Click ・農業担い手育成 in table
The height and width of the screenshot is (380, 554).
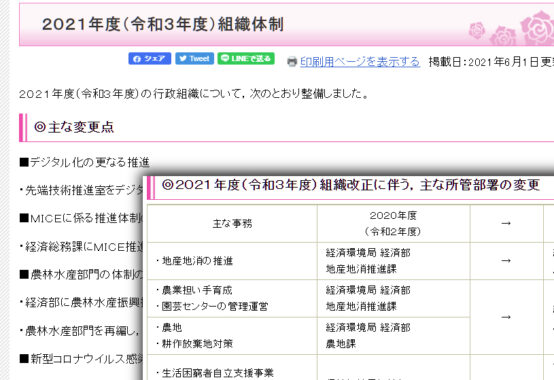coord(194,290)
